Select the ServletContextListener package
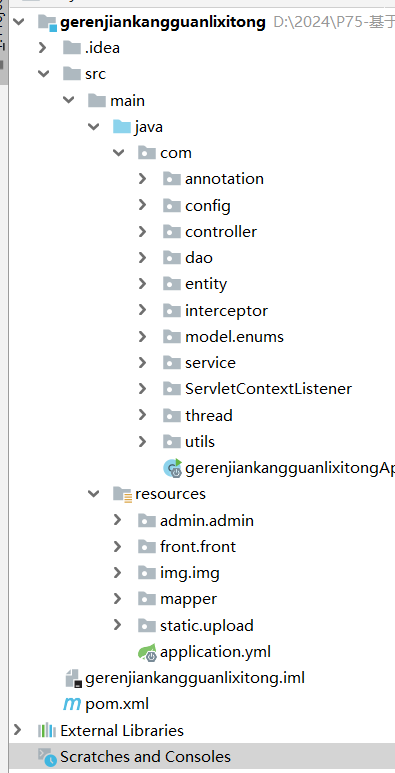This screenshot has height=773, width=395. pyautogui.click(x=268, y=388)
